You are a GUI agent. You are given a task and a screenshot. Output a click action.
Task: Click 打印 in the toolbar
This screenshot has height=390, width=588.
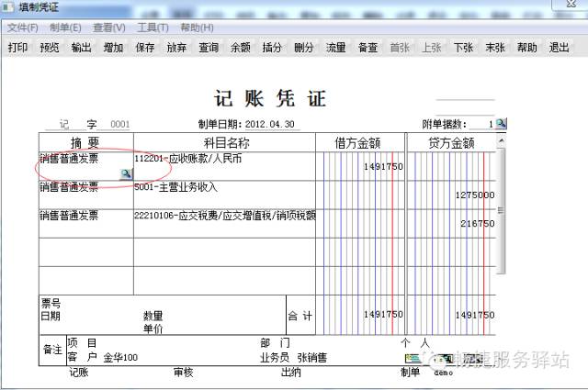17,48
